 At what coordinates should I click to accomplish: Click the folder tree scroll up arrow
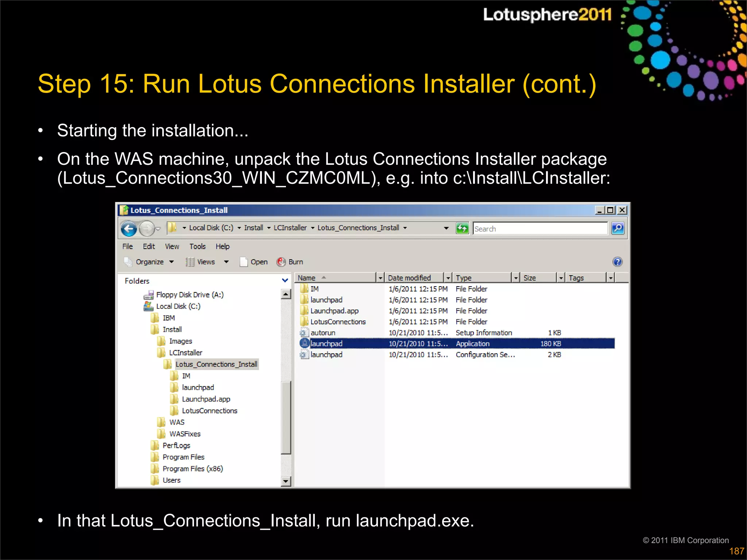point(286,294)
